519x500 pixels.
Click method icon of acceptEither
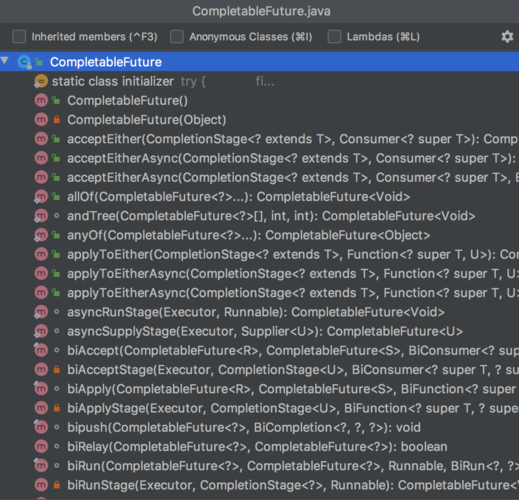click(x=41, y=139)
